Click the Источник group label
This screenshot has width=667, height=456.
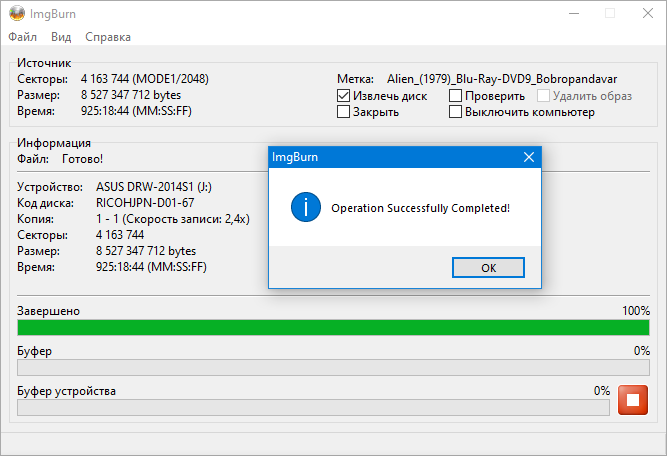(44, 63)
